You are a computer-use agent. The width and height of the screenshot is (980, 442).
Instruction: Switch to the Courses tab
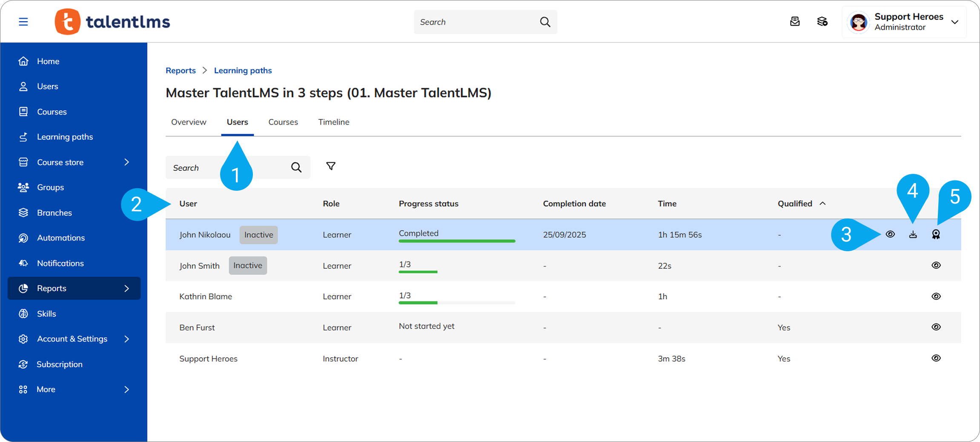[x=283, y=122]
